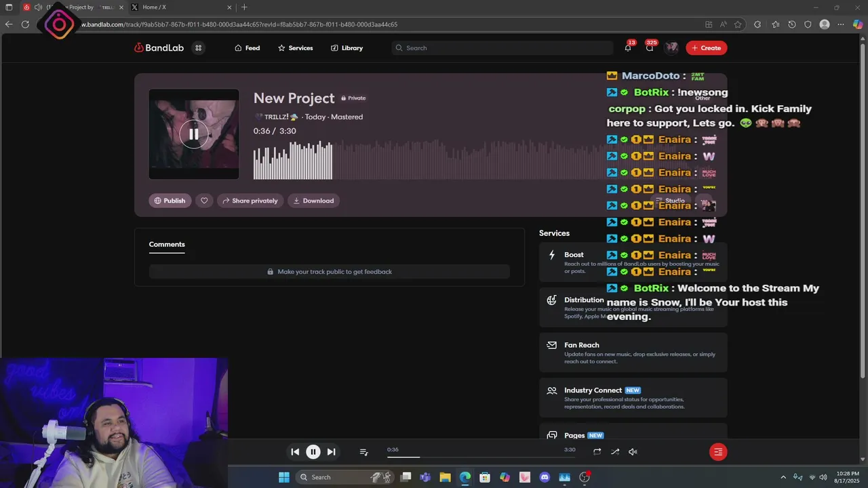Open the Distribution service card
This screenshot has height=488, width=868.
point(633,308)
